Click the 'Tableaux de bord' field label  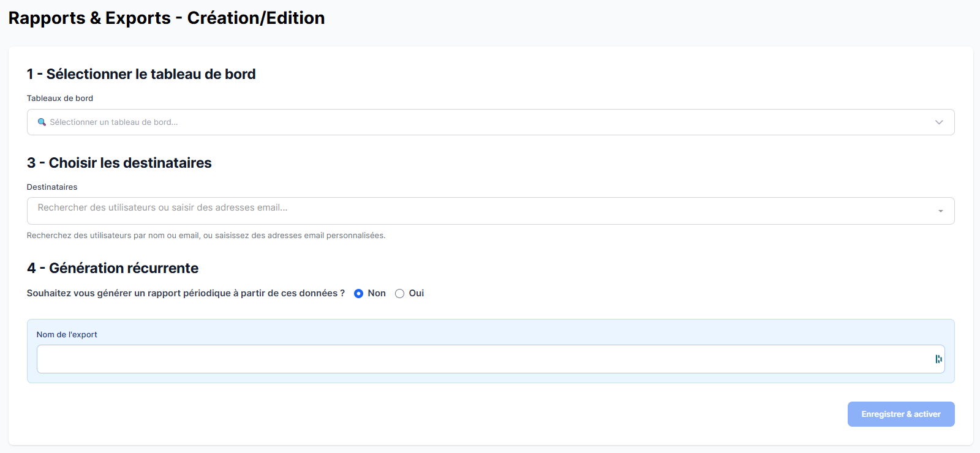(x=60, y=99)
